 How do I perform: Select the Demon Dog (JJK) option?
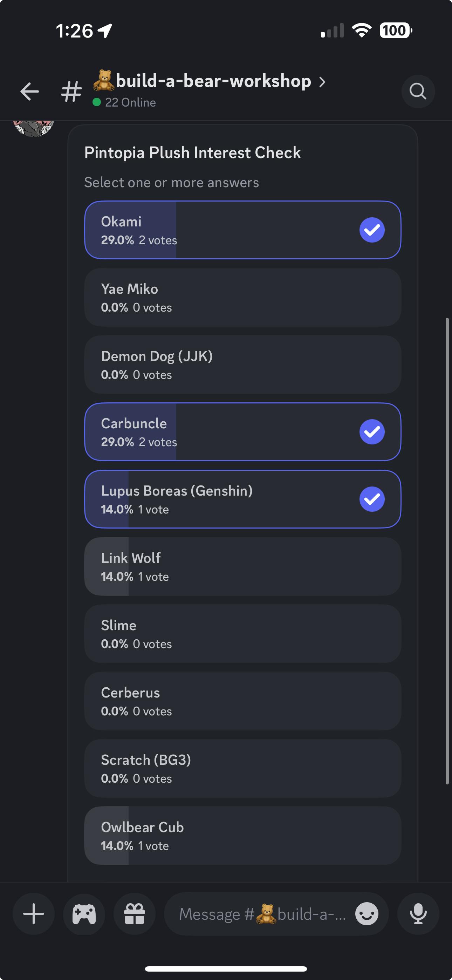pyautogui.click(x=242, y=365)
